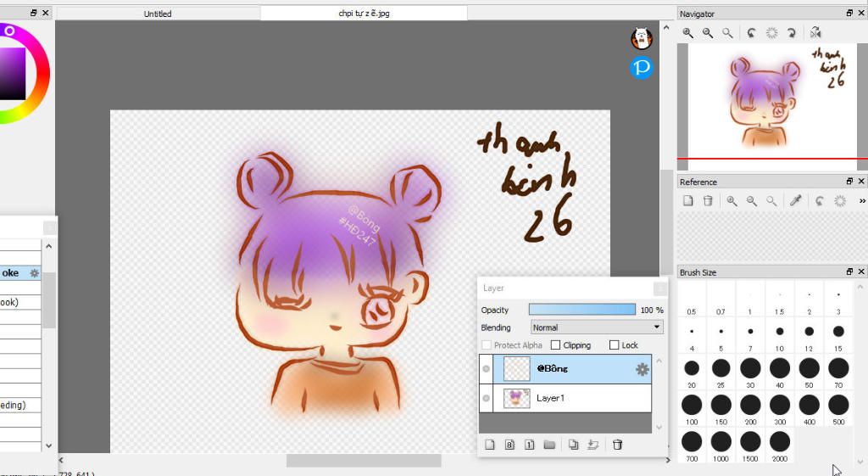Float the Navigator panel
The height and width of the screenshot is (476, 868).
pyautogui.click(x=849, y=13)
